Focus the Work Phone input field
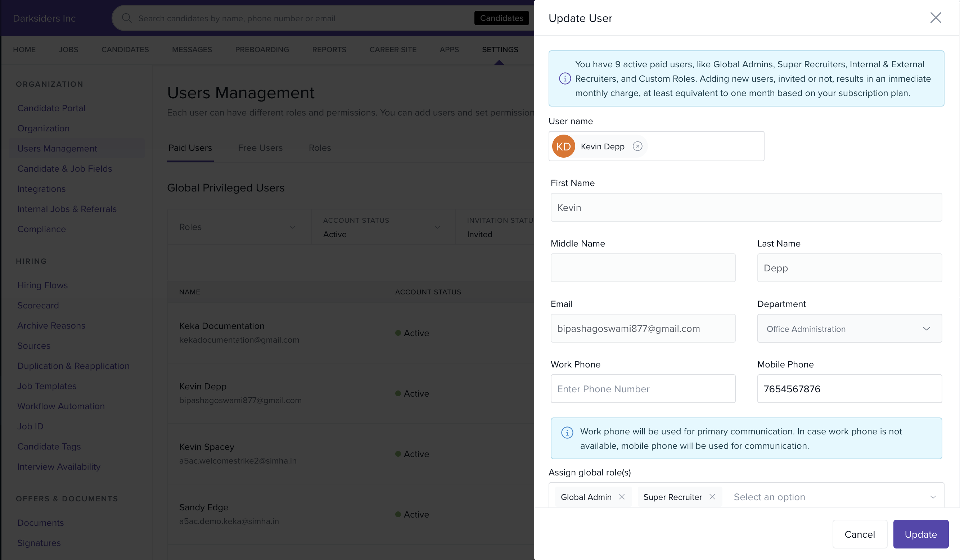This screenshot has height=560, width=960. point(643,389)
